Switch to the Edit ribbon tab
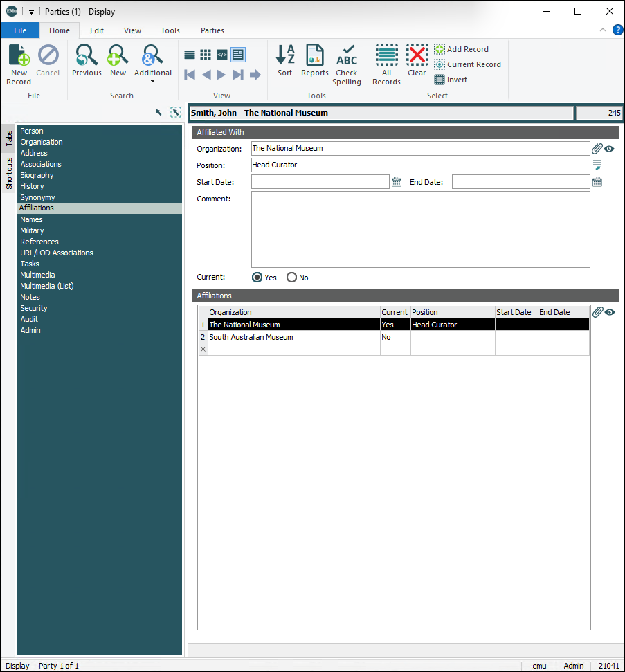 tap(97, 30)
